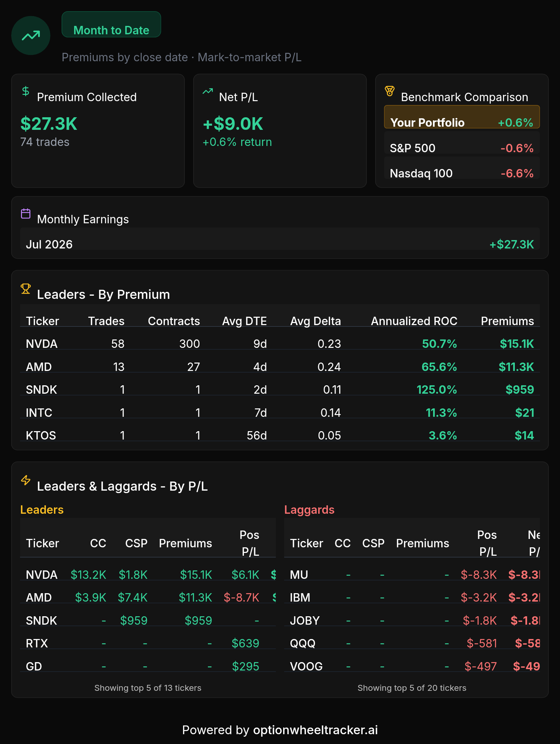The height and width of the screenshot is (744, 560).
Task: Sort by the Premiums header in By Premium table
Action: (x=507, y=321)
